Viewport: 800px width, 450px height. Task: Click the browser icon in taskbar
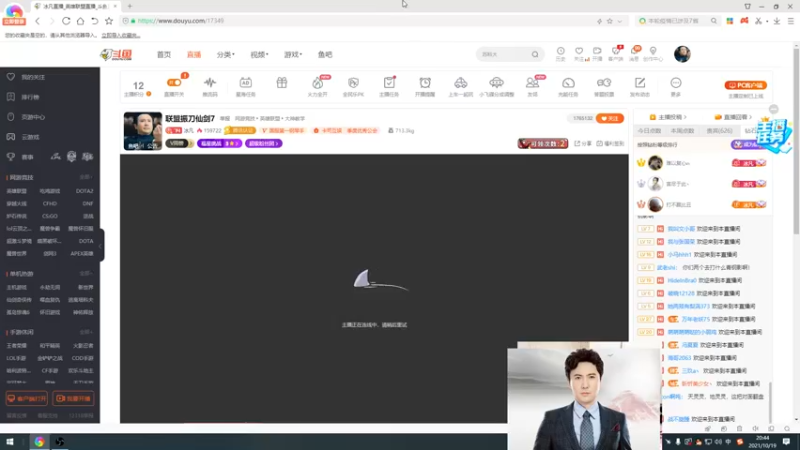point(39,442)
